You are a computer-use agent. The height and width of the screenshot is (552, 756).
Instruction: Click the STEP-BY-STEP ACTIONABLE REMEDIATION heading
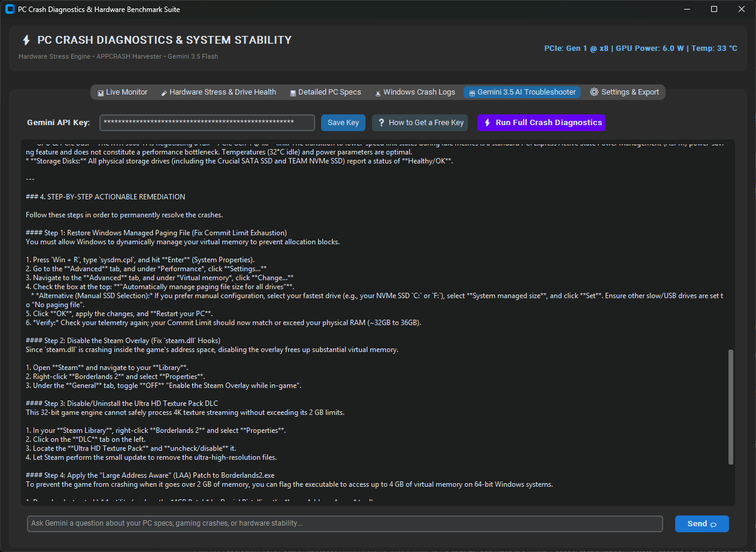(x=105, y=197)
